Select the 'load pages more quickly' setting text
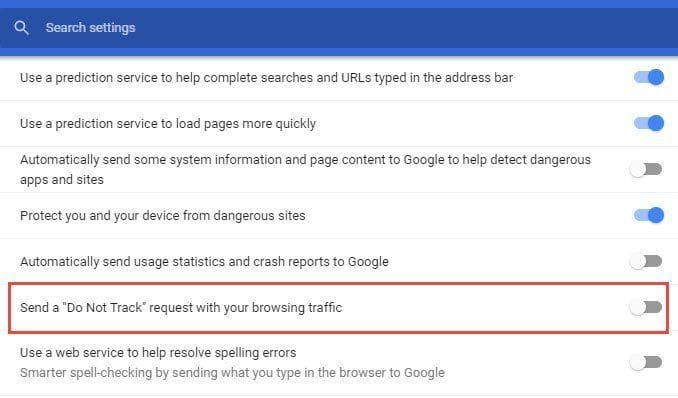 point(168,124)
